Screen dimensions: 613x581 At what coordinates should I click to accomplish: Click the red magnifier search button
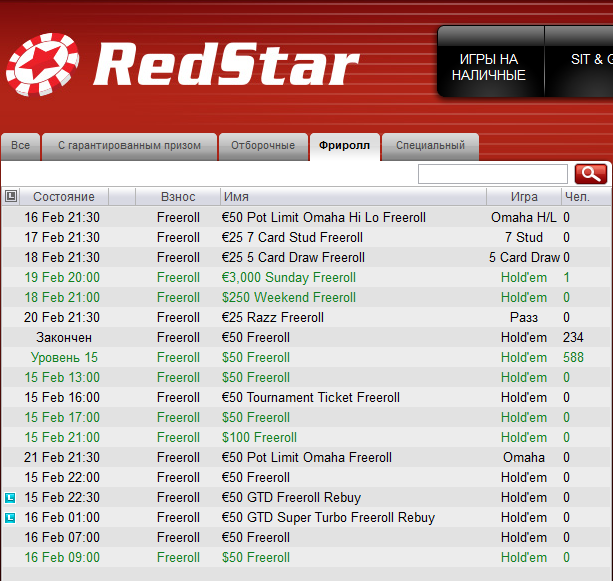click(x=591, y=174)
